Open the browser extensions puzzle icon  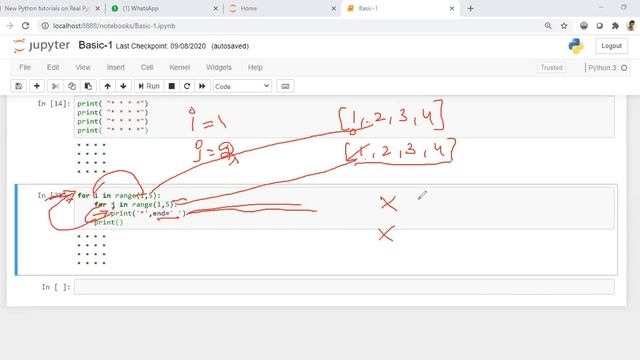point(615,26)
